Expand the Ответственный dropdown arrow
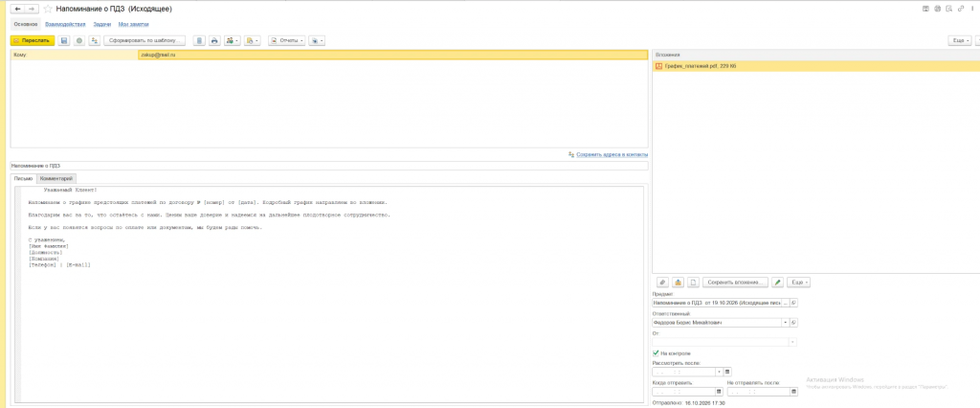This screenshot has height=408, width=980. [x=785, y=323]
